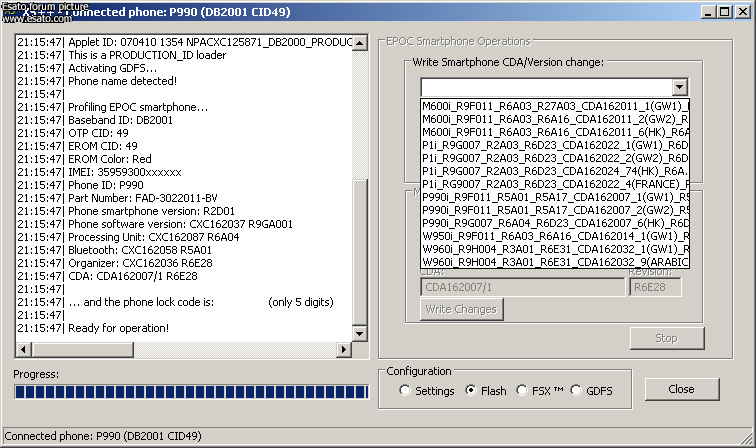
Task: Choose P1i CDA162022_4(FRANCE) entry
Action: click(x=555, y=184)
